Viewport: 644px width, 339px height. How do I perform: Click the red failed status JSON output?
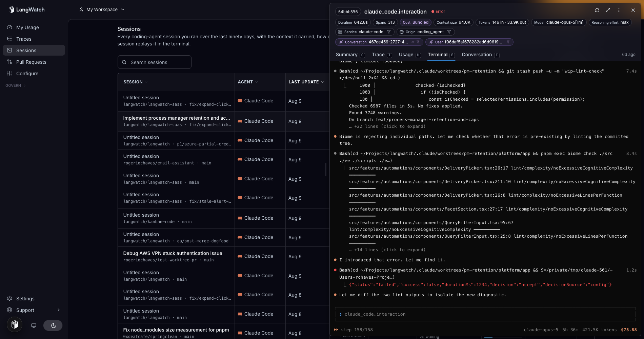(x=480, y=285)
